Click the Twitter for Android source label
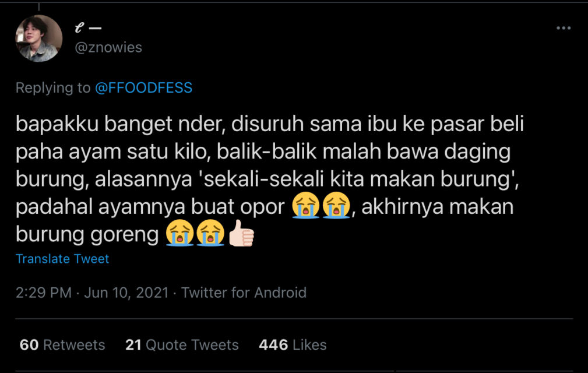 (x=244, y=293)
